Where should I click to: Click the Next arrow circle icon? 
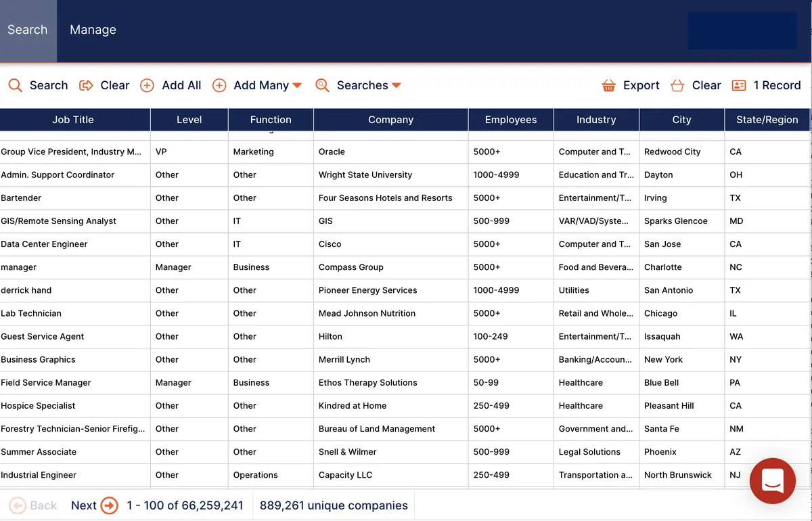pyautogui.click(x=109, y=505)
